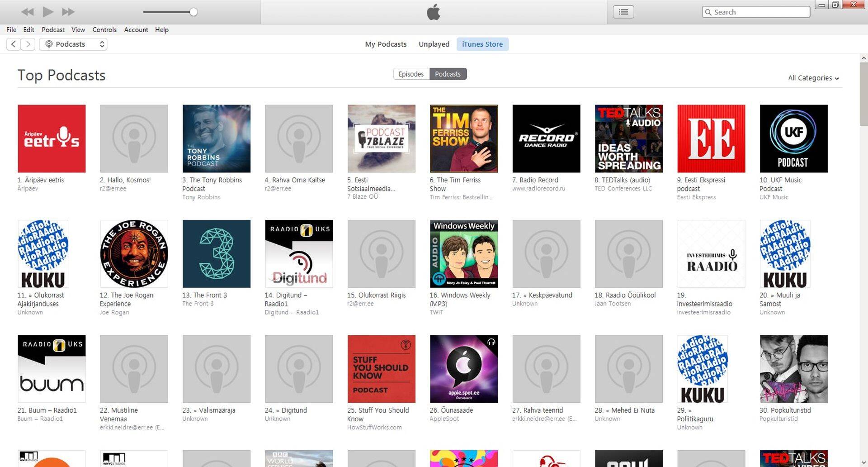
Task: Open The Tim Ferriss Show podcast
Action: tap(463, 138)
